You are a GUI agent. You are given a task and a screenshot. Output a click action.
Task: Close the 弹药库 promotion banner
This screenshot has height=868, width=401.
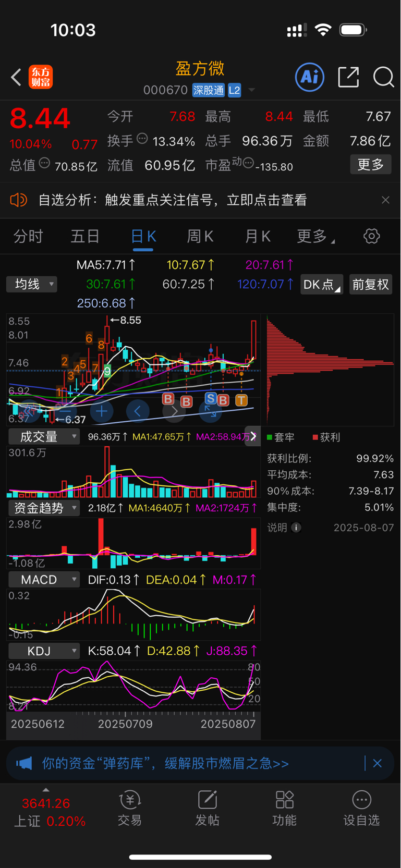tap(378, 763)
